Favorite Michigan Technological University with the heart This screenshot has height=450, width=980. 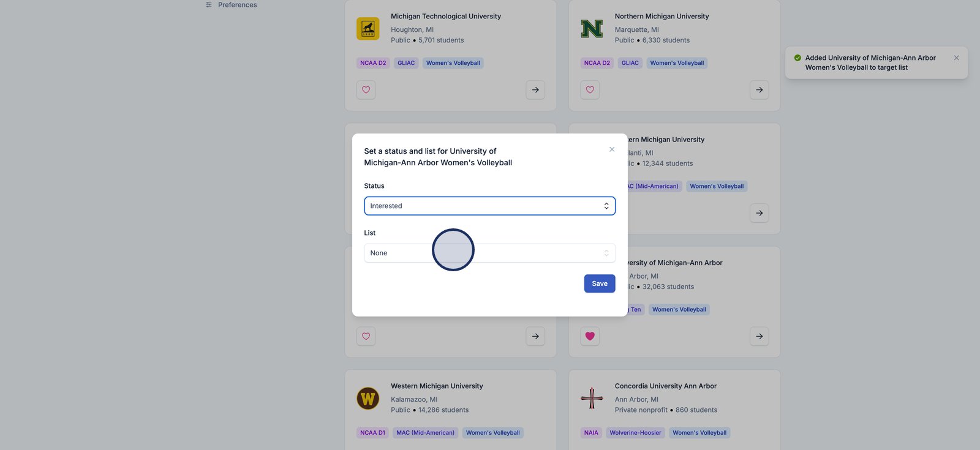pyautogui.click(x=366, y=90)
